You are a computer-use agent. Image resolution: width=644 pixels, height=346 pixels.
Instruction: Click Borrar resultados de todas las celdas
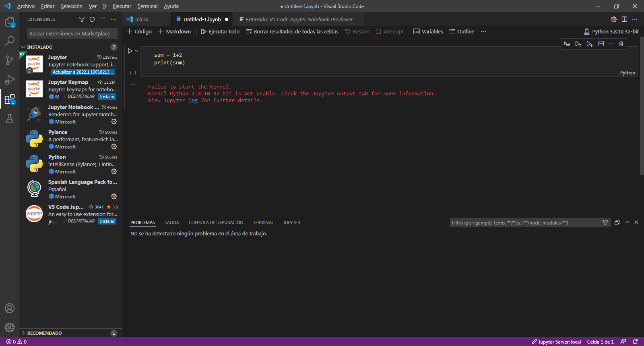click(x=292, y=31)
